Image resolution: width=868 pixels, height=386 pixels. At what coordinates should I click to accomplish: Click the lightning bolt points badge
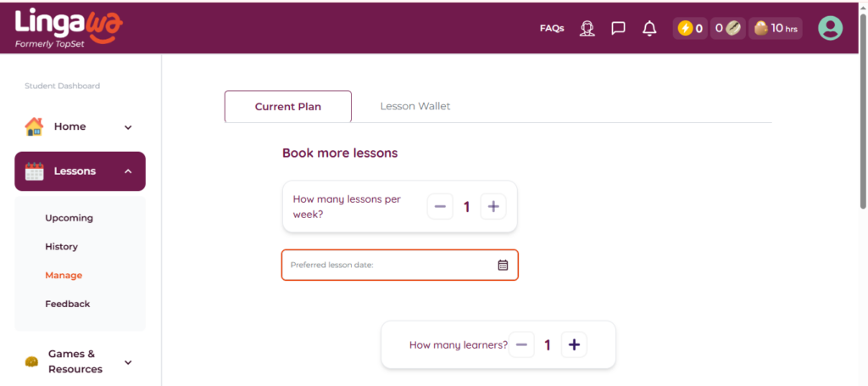coord(690,29)
